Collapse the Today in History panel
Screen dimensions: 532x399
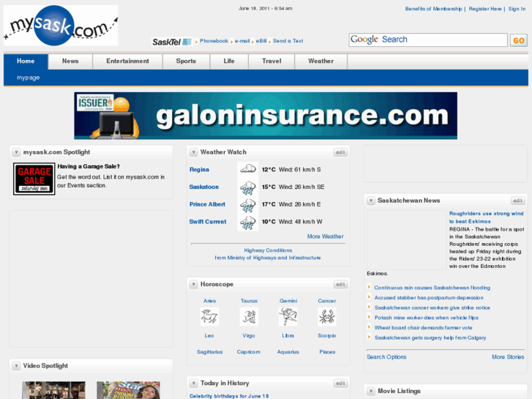pyautogui.click(x=193, y=383)
